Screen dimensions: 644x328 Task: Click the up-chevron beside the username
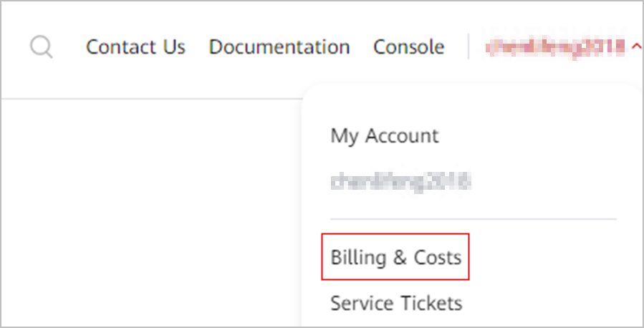pyautogui.click(x=637, y=47)
